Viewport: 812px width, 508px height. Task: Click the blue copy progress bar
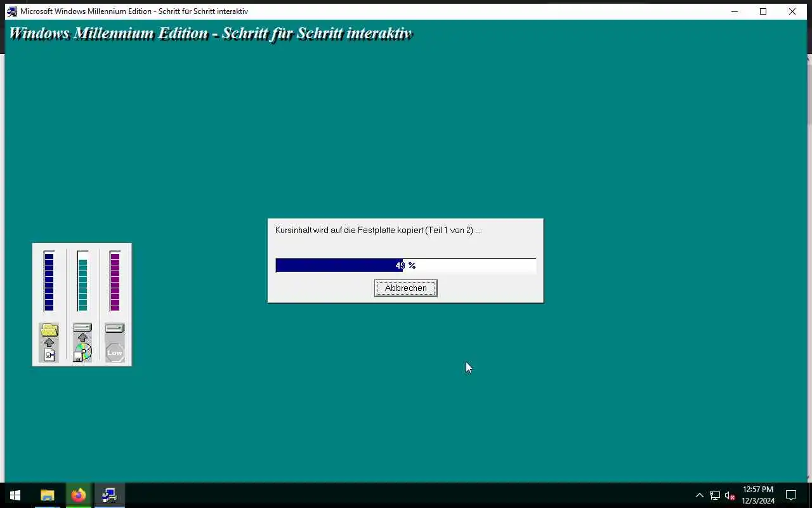[x=405, y=265]
